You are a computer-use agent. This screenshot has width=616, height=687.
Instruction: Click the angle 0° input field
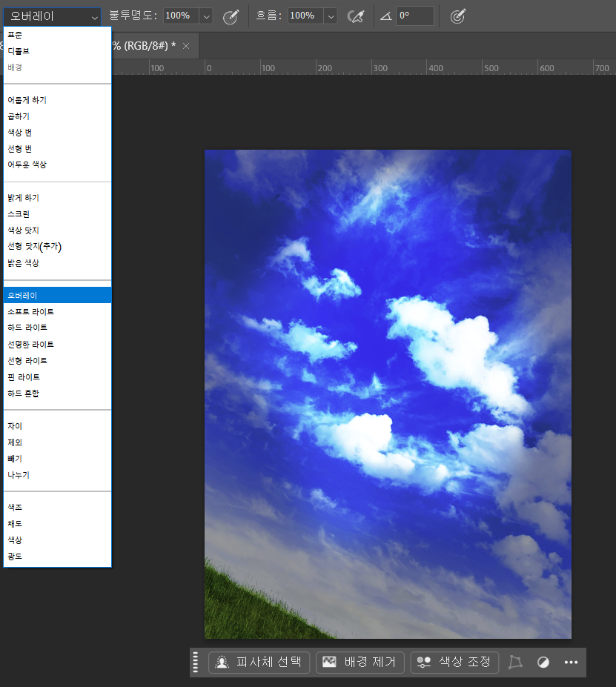tap(414, 16)
